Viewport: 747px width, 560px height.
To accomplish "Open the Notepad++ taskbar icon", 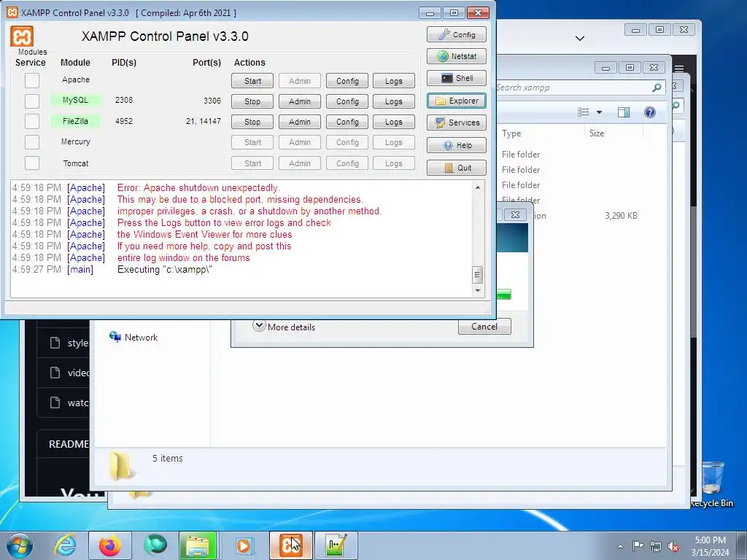I will [x=336, y=545].
